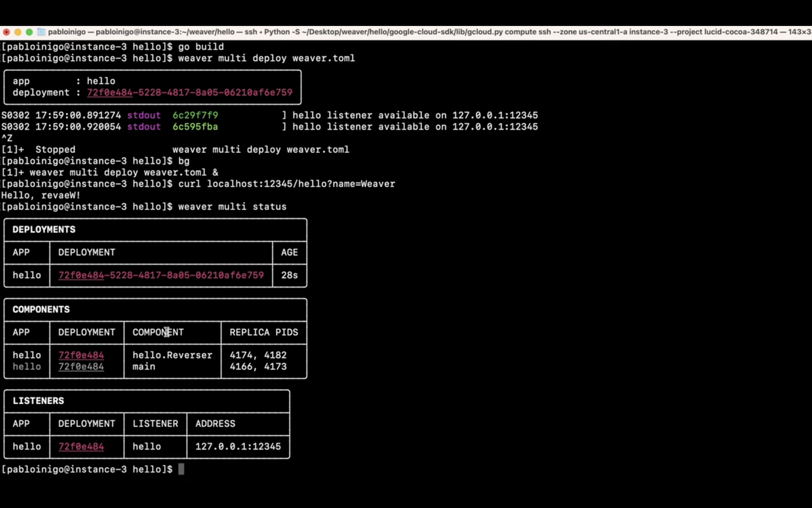Click the terminal cursor at the prompt
812x508 pixels.
pos(181,469)
